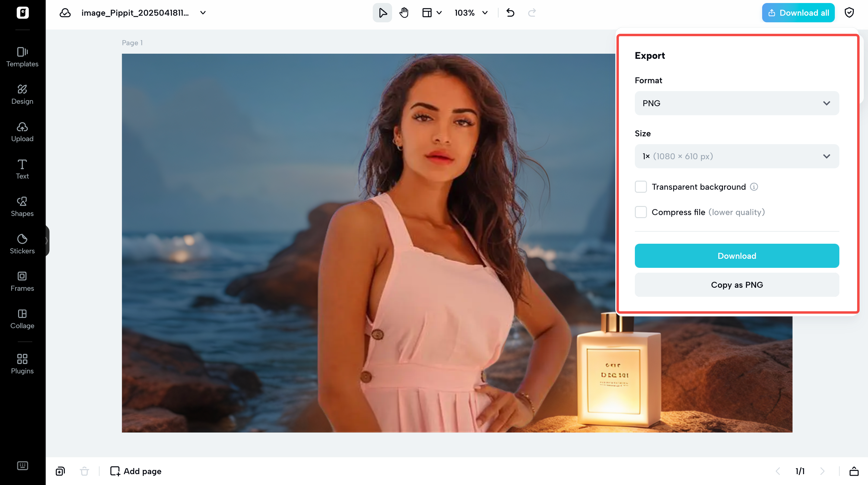Screen dimensions: 868x485
Task: Open the Format dropdown showing PNG
Action: [736, 103]
